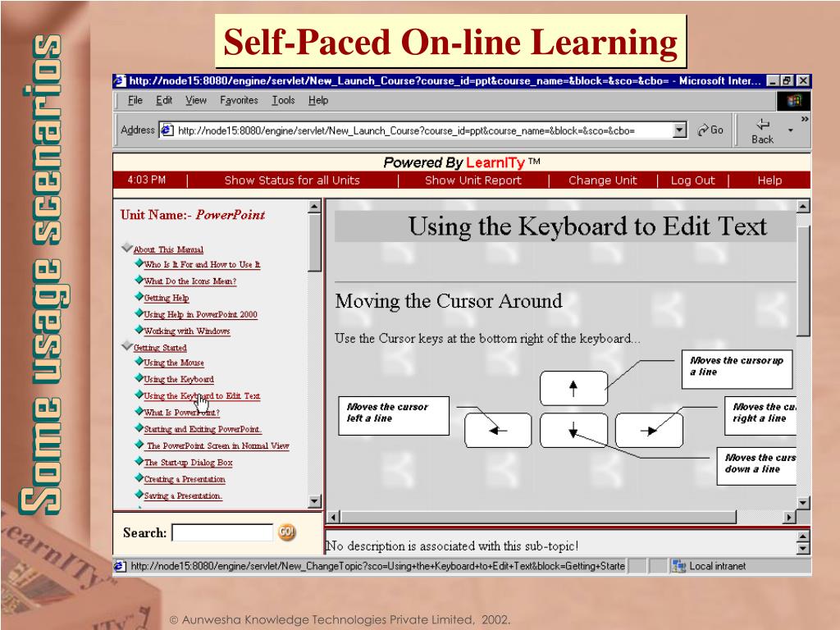Open the Help menu in the menu bar

pos(318,100)
